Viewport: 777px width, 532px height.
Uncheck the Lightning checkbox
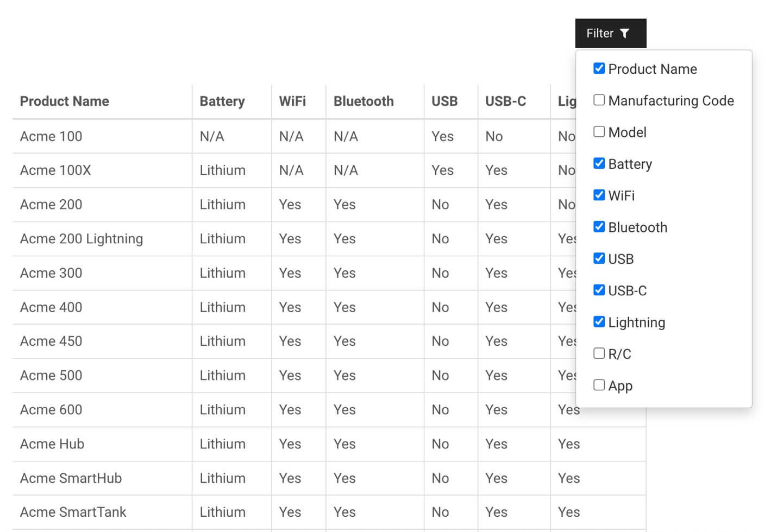click(x=599, y=321)
